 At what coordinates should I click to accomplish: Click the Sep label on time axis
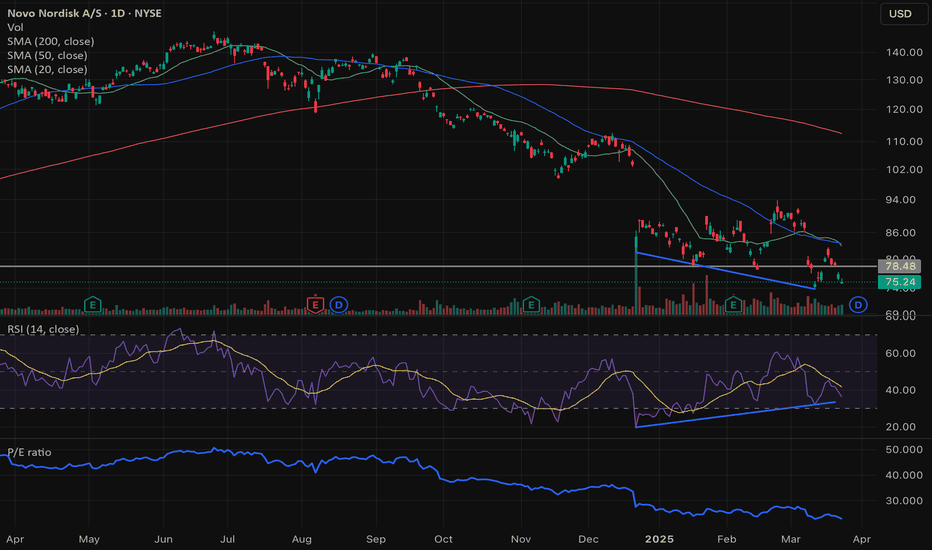click(x=376, y=539)
